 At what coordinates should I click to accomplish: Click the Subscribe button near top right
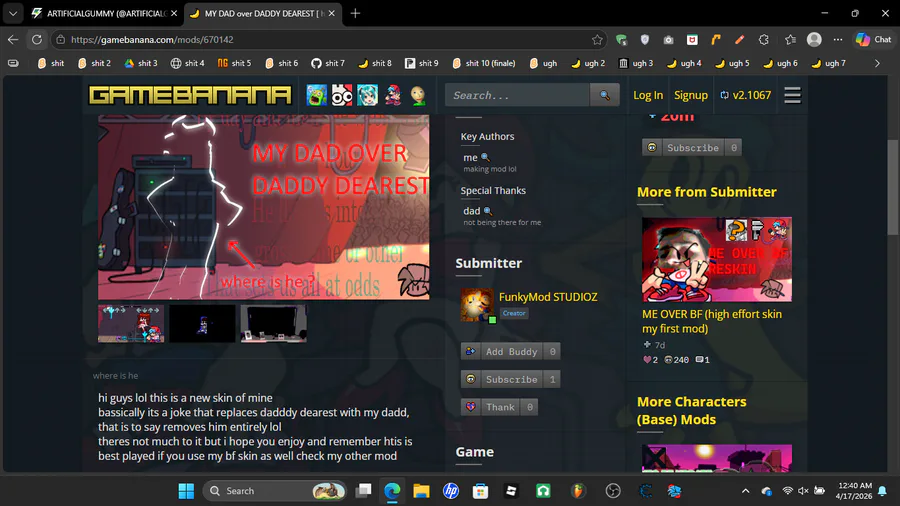[x=692, y=147]
